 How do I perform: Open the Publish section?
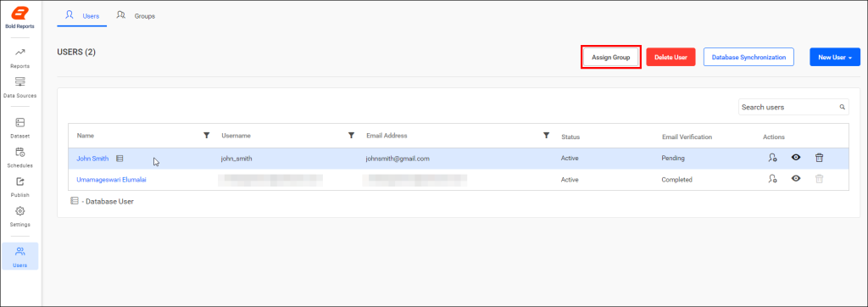point(20,187)
